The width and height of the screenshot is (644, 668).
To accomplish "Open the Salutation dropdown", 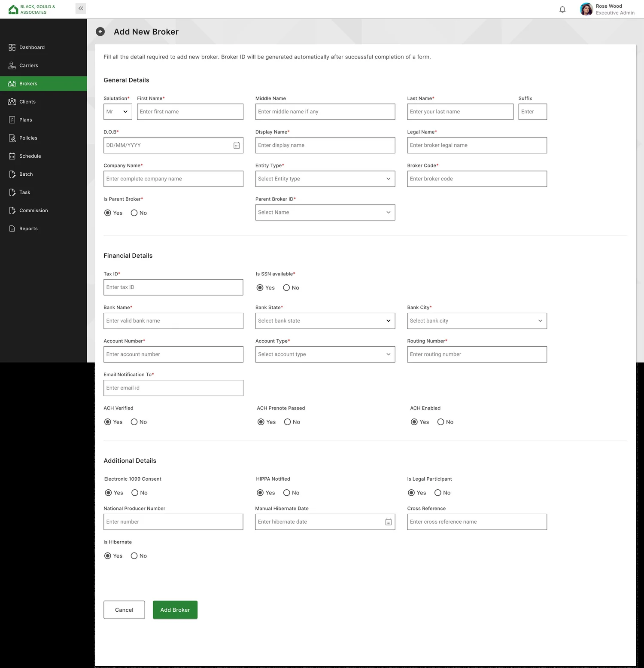I will [118, 112].
